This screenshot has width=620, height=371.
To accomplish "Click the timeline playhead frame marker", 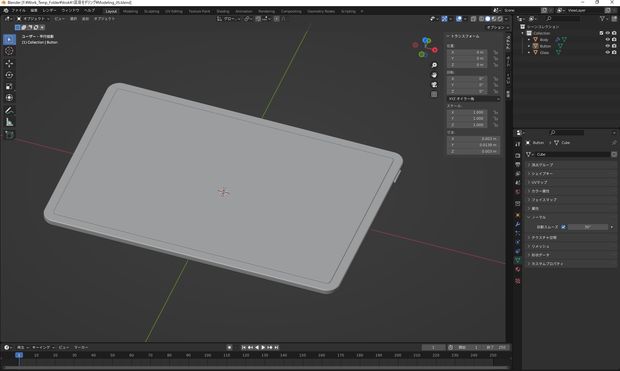I will click(19, 355).
